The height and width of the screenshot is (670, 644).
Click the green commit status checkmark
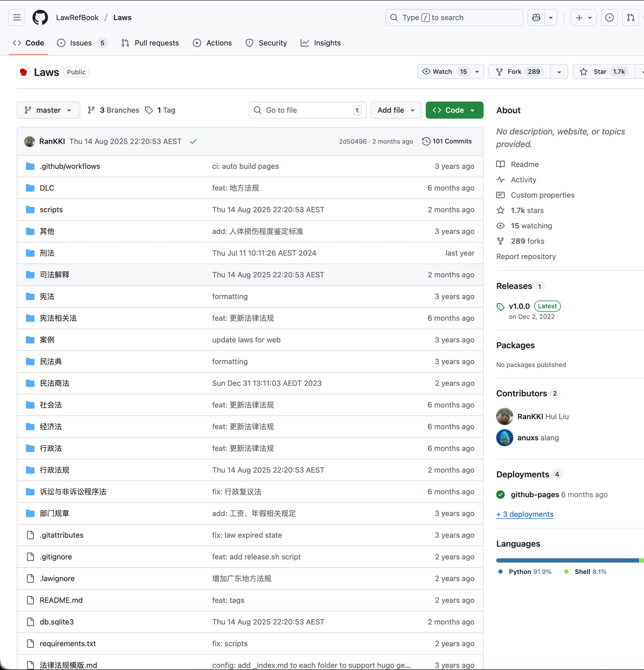pos(193,141)
